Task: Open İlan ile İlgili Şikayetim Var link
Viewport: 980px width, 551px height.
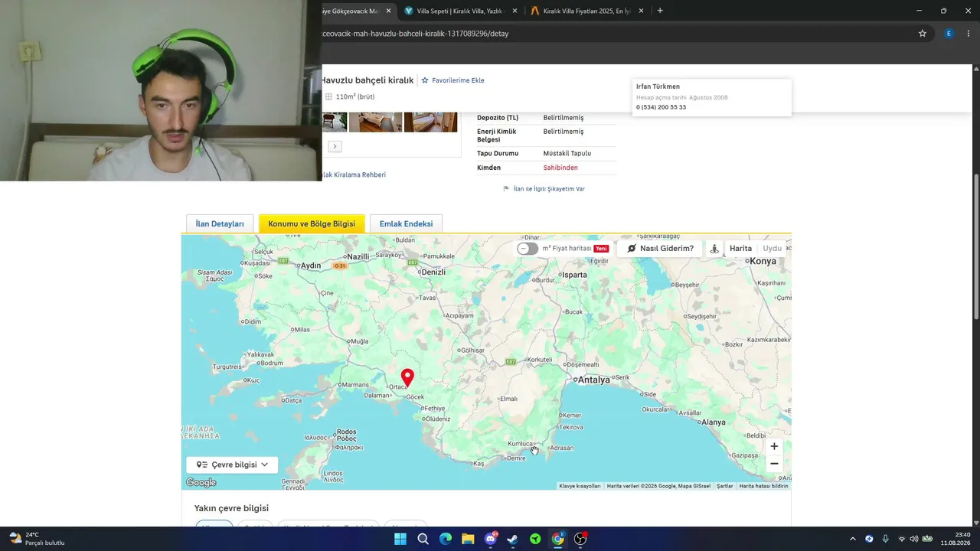Action: point(549,188)
